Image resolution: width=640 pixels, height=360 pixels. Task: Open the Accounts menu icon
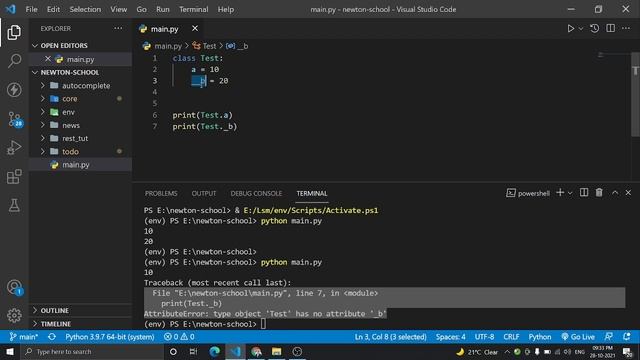click(14, 287)
